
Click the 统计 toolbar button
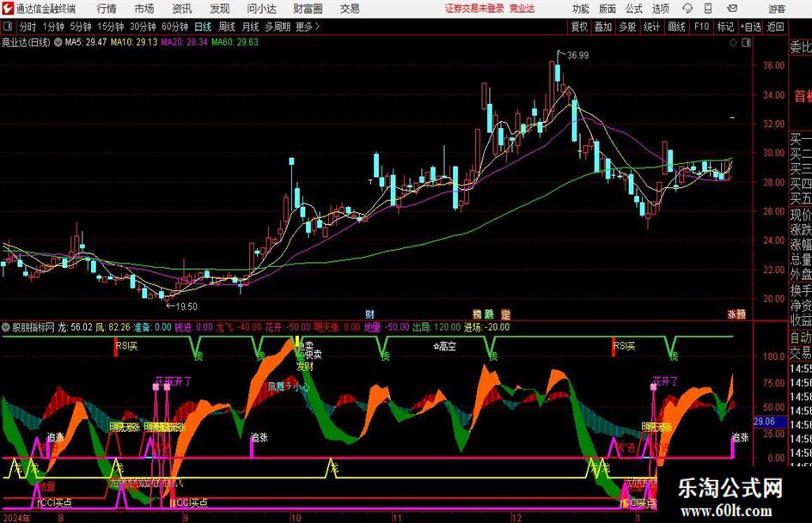(651, 27)
